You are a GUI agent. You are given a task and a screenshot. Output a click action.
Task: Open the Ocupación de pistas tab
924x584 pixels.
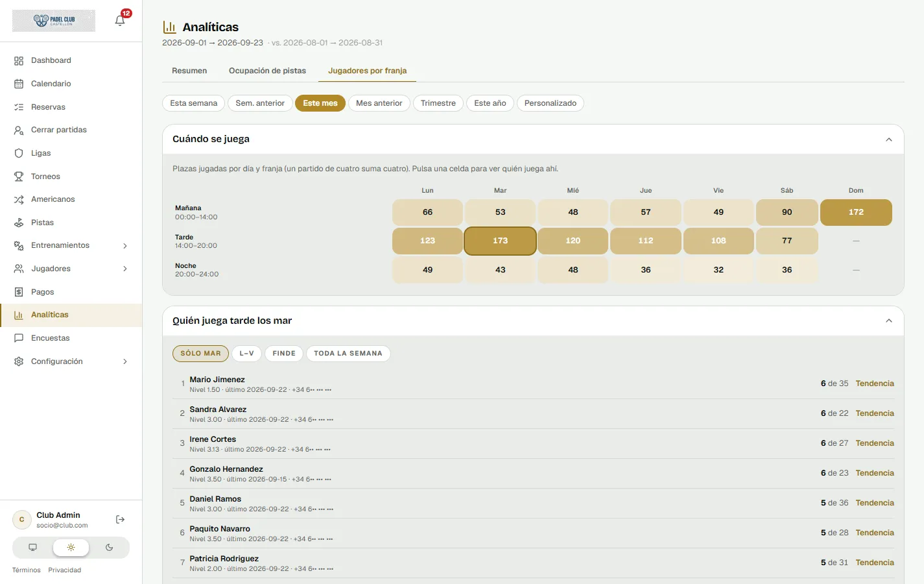point(267,71)
